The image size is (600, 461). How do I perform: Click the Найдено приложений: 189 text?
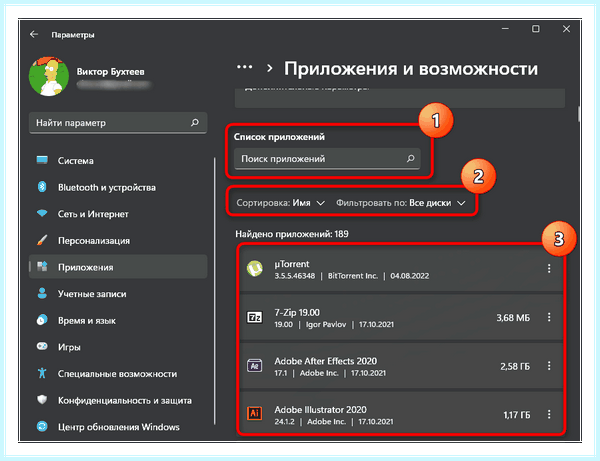pyautogui.click(x=292, y=234)
